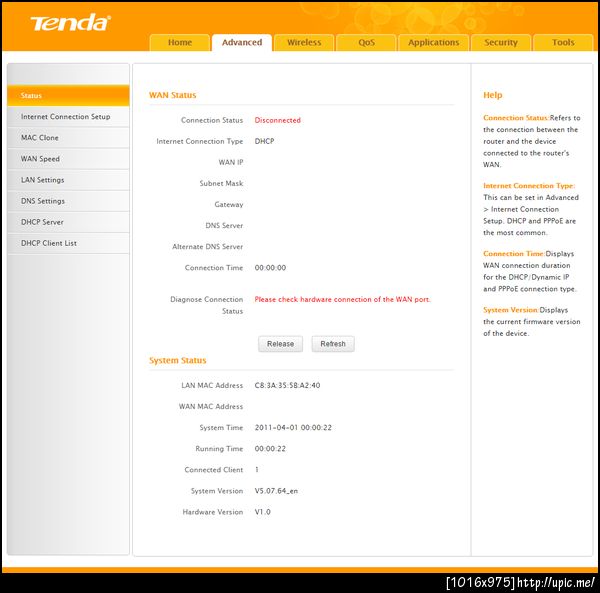Go to WAN Speed settings
Screen dimensions: 600x593
point(68,159)
